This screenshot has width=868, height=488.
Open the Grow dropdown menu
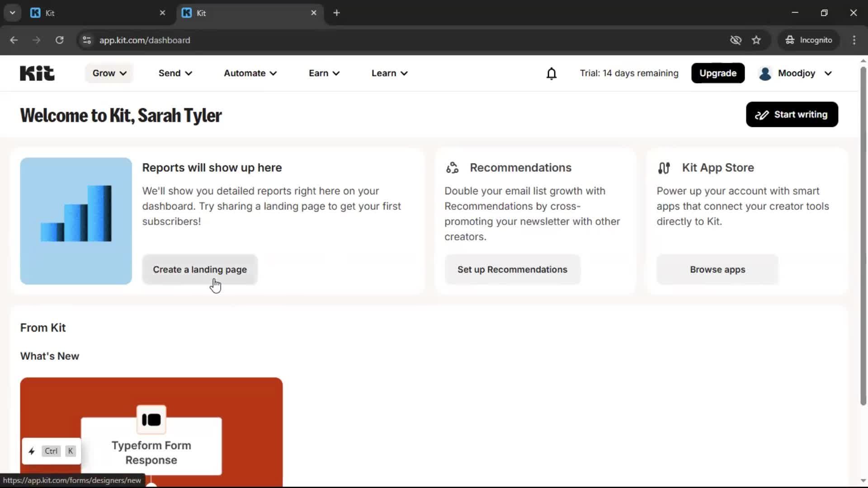click(x=108, y=73)
